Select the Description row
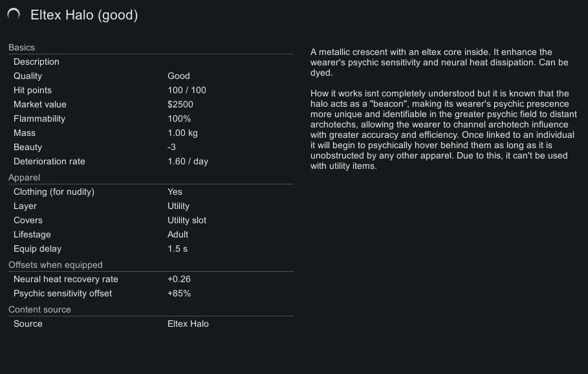The image size is (588, 374). 151,61
